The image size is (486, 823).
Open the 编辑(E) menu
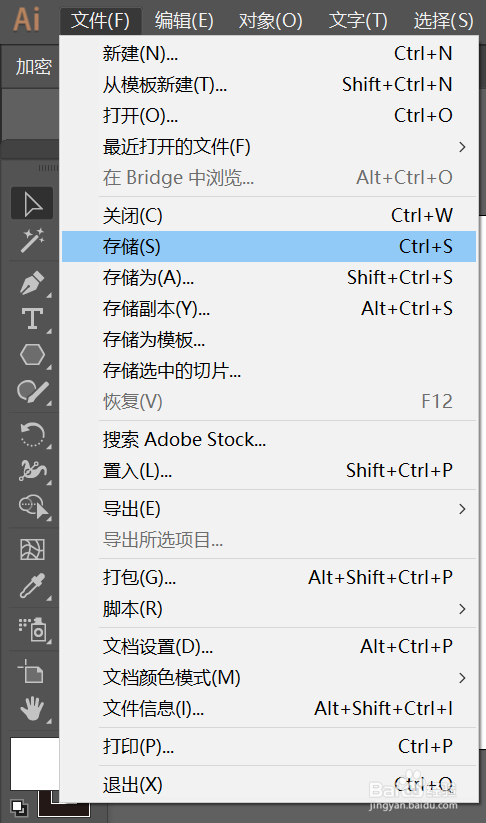click(184, 21)
